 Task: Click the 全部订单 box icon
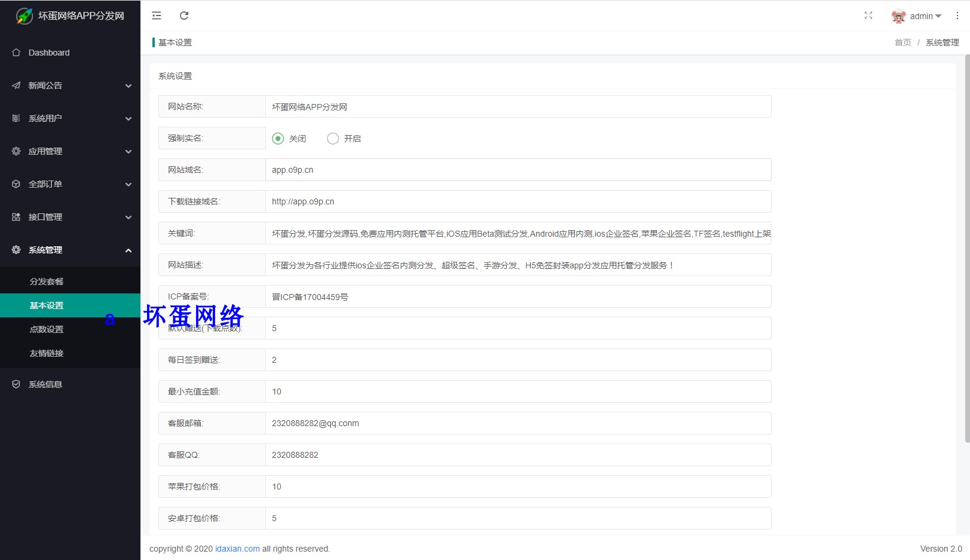[16, 184]
